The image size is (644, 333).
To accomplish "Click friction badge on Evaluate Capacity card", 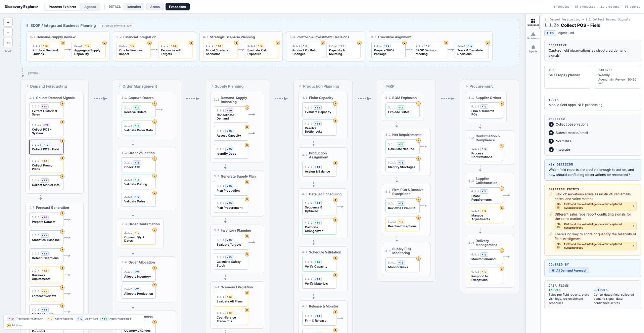I will [x=335, y=103].
